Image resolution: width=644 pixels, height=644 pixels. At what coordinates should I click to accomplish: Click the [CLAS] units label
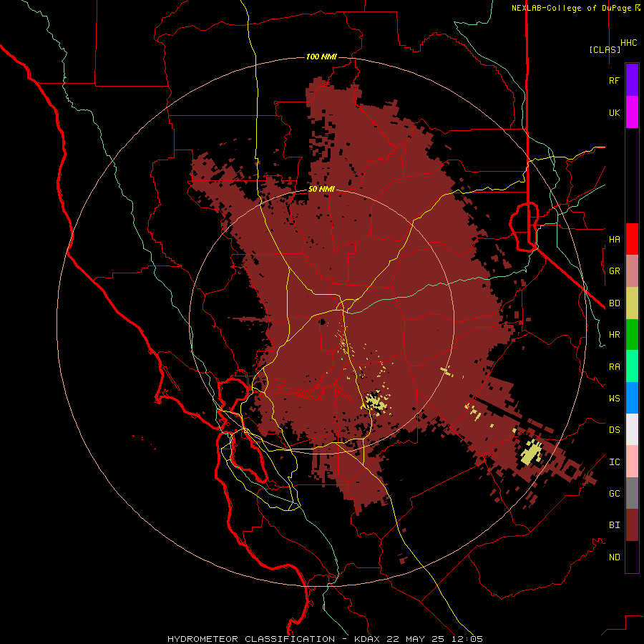(x=605, y=49)
